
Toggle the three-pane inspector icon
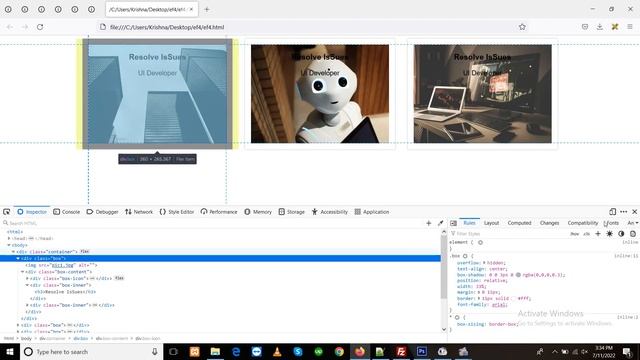(453, 223)
